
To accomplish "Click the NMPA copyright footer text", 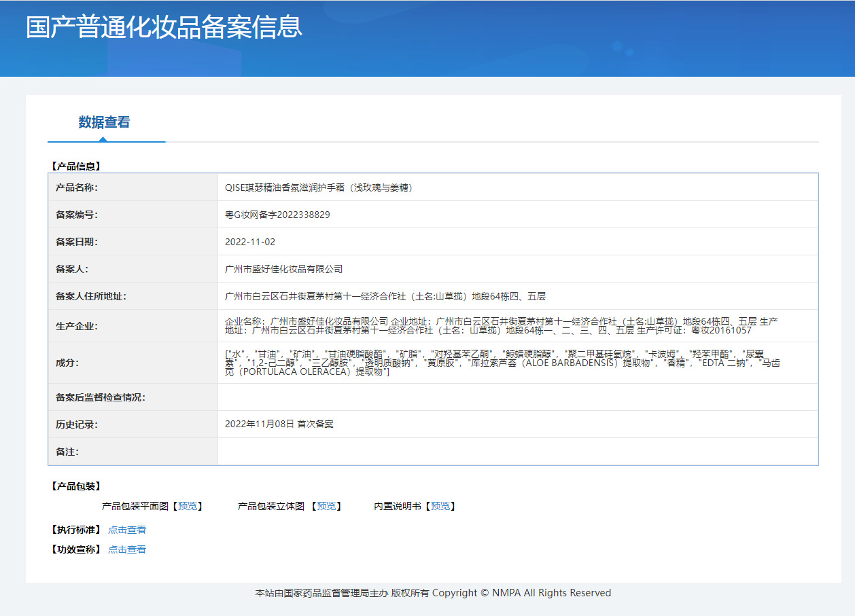I will coord(433,593).
